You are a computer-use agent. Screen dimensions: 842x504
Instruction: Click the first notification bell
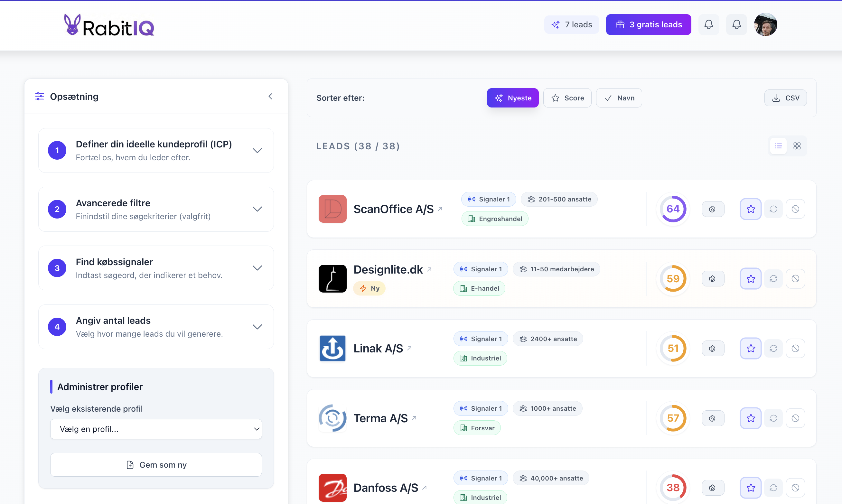click(708, 24)
